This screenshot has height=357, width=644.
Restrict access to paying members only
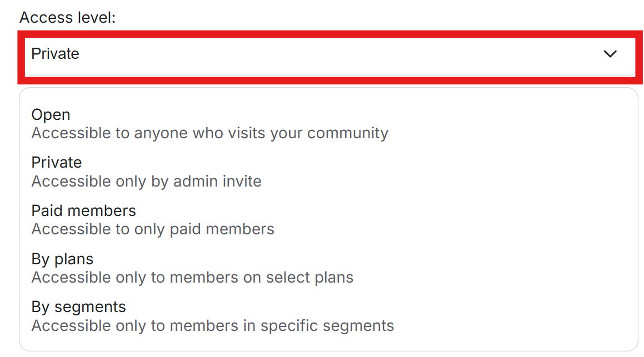pyautogui.click(x=153, y=220)
